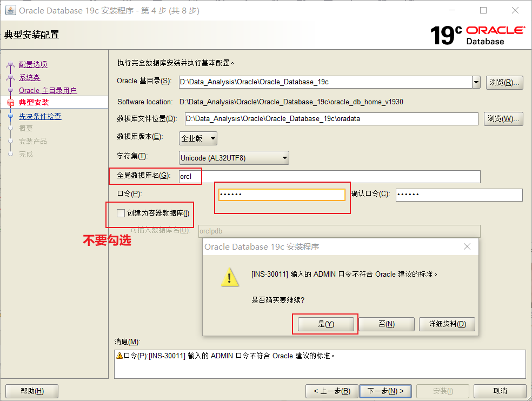Image resolution: width=532 pixels, height=401 pixels.
Task: Go back with 上一步(B) button
Action: coord(332,391)
